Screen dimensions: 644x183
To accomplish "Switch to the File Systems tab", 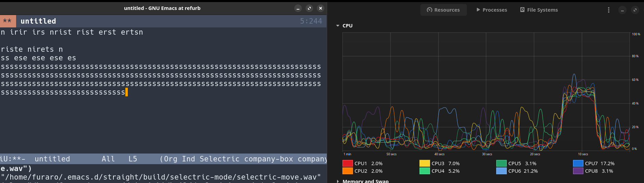I will (x=539, y=10).
